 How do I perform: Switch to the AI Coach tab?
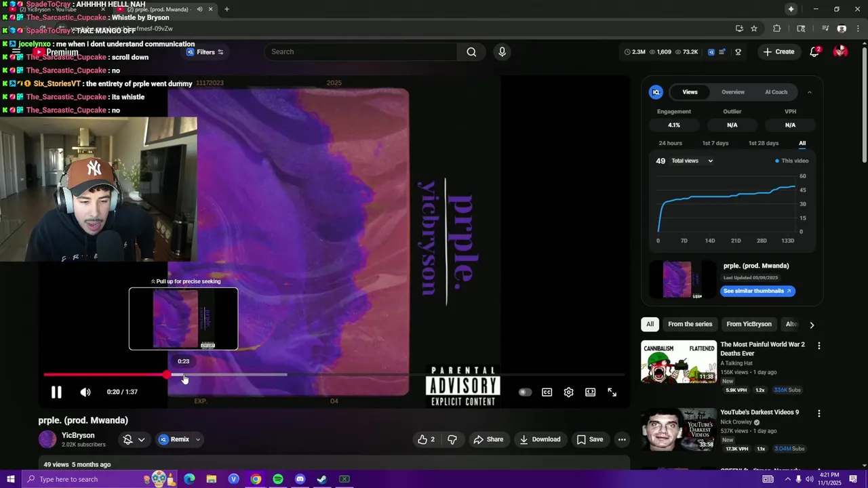pos(776,92)
